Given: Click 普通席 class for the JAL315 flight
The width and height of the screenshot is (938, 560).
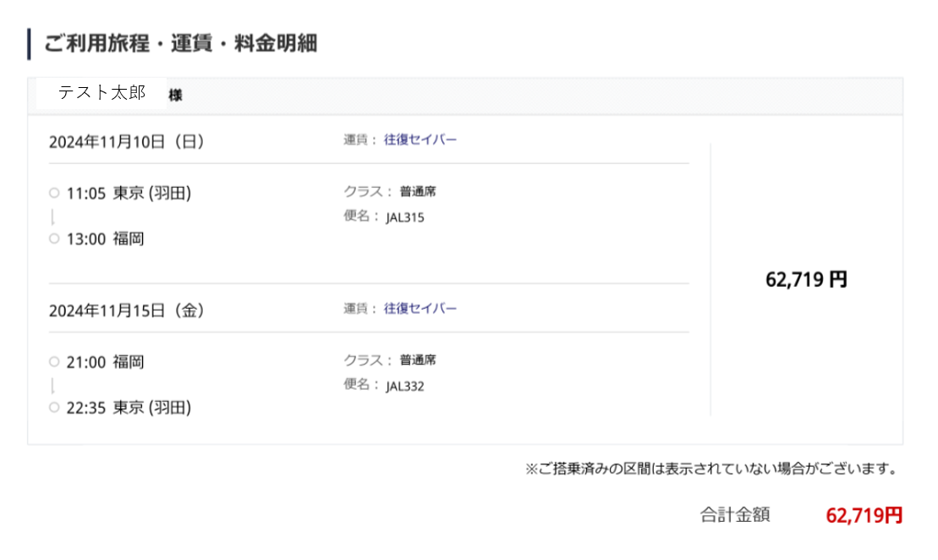Looking at the screenshot, I should [418, 192].
